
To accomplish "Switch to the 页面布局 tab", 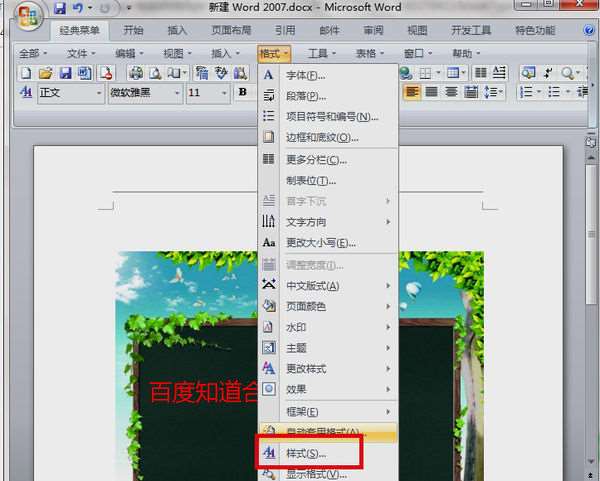I will [x=232, y=31].
